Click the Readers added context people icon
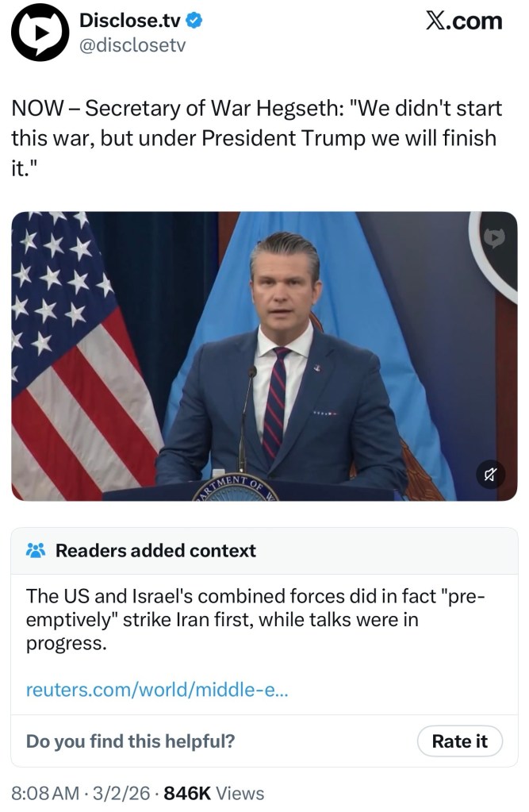 (x=36, y=550)
